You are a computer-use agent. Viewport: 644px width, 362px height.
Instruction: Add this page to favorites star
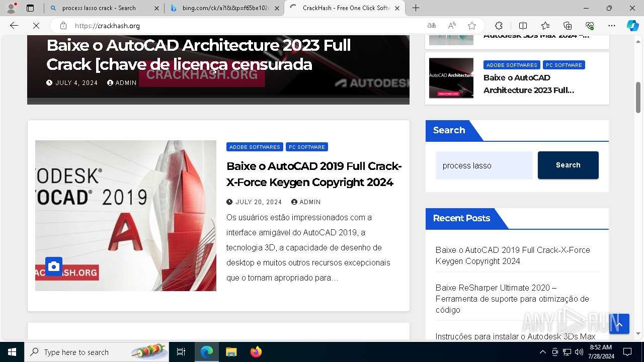472,26
